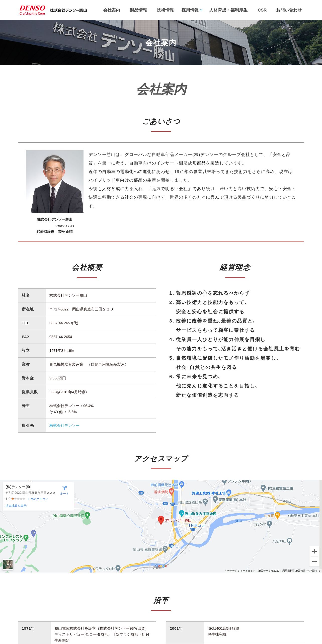The image size is (322, 644).
Task: Click the TEL value 0867-44-2653(代)
Action: click(64, 323)
